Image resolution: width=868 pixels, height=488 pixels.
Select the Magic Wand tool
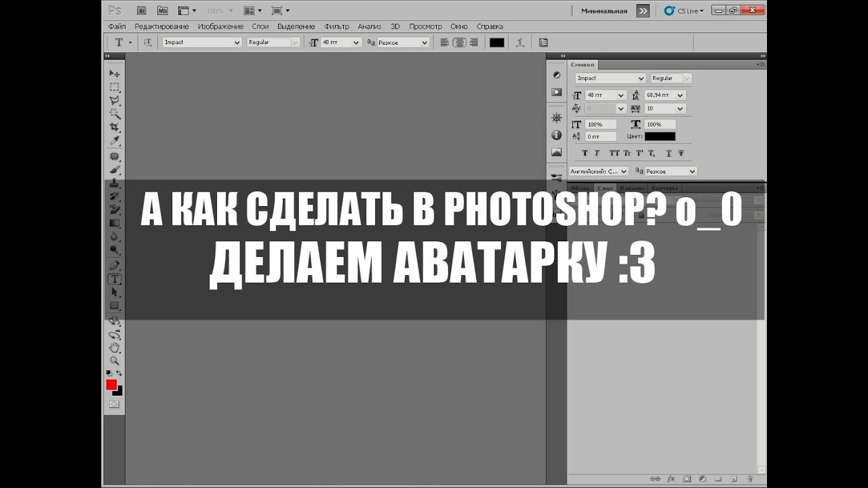[x=114, y=114]
